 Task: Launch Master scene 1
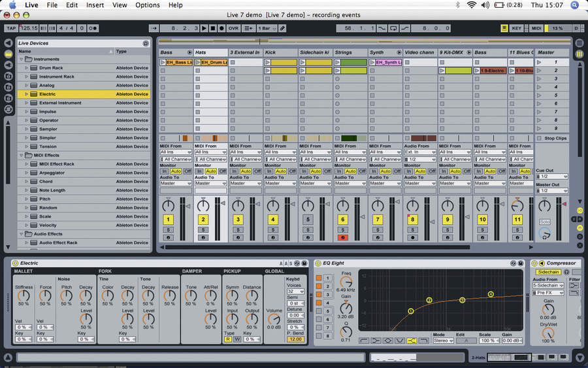pos(539,62)
